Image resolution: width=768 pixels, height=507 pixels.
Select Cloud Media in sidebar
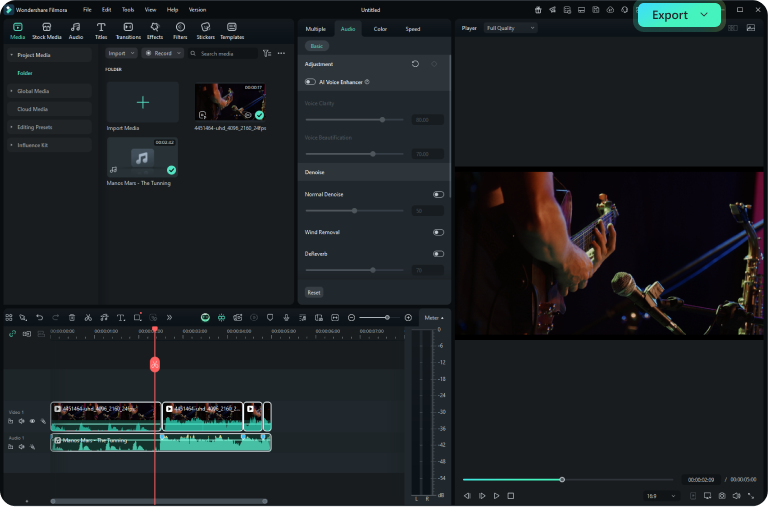(x=49, y=109)
